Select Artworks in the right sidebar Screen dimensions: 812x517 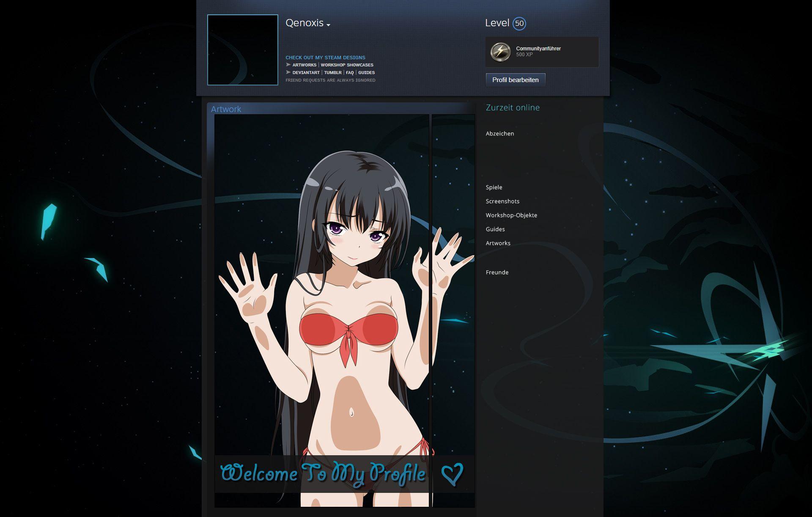pos(498,243)
